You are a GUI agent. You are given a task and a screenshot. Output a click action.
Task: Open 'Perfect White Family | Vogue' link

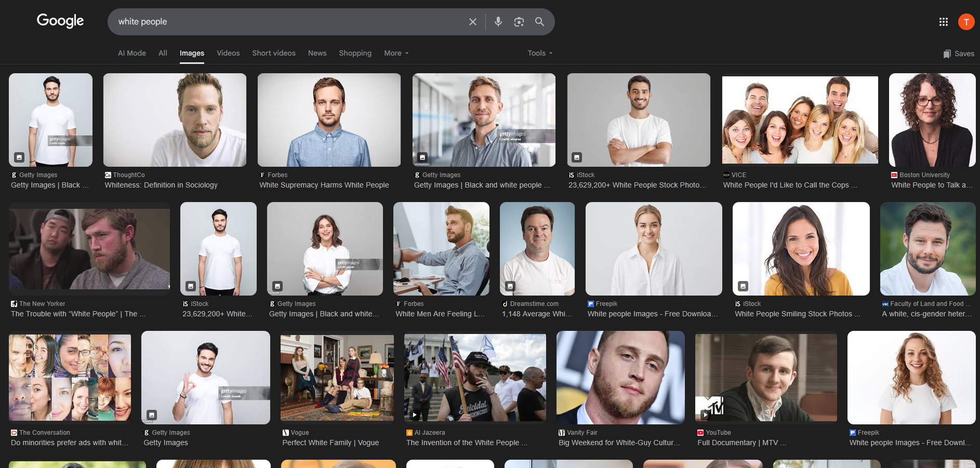coord(330,443)
